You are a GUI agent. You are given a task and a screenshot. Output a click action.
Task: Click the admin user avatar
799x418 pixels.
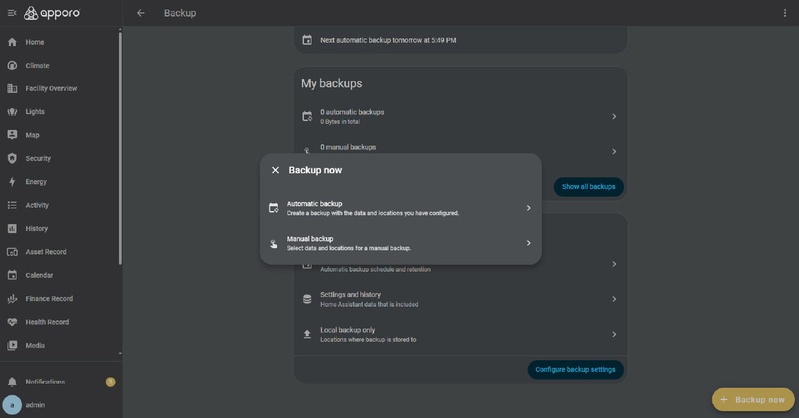click(12, 405)
